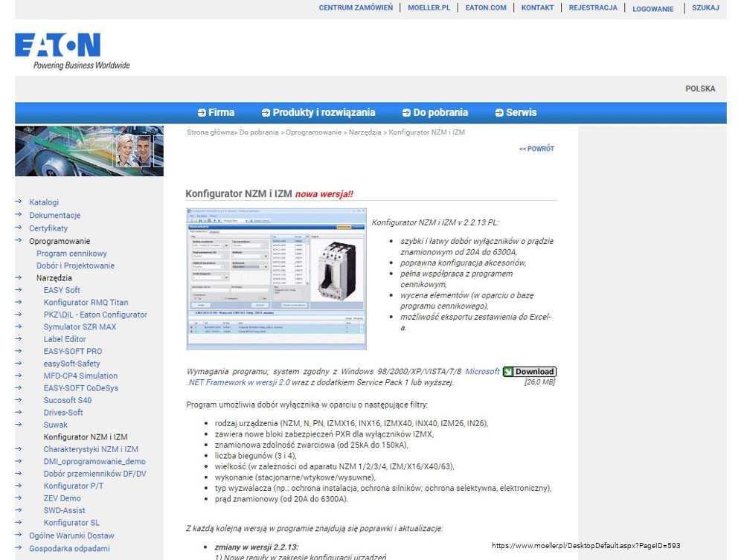Click the Szukaj link

point(705,8)
